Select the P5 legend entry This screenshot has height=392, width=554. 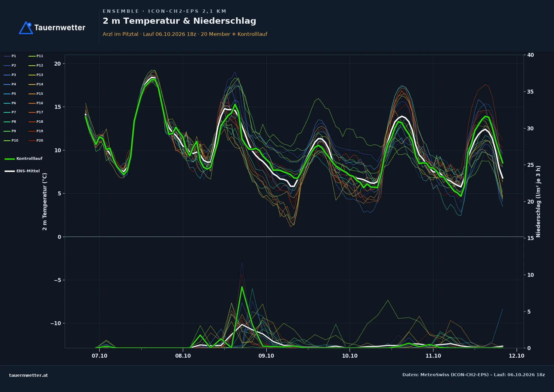tap(10, 94)
